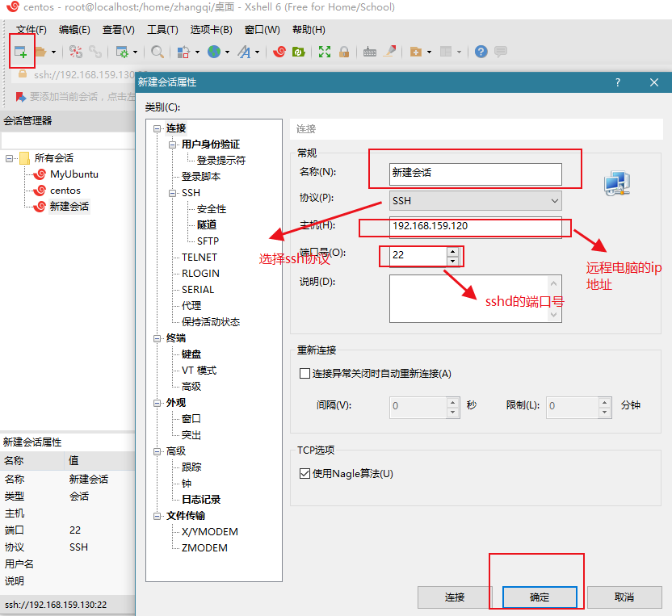Viewport: 672px width, 616px height.
Task: Click the red Xshell swirl toolbar icon
Action: (x=279, y=52)
